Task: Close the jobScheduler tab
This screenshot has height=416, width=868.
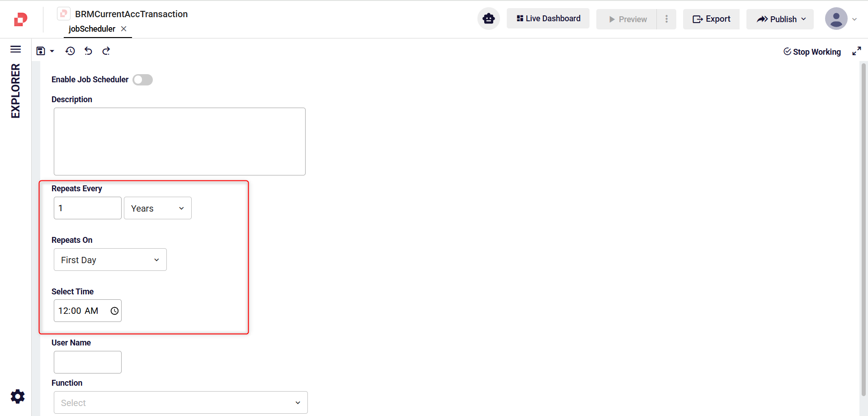Action: [123, 29]
